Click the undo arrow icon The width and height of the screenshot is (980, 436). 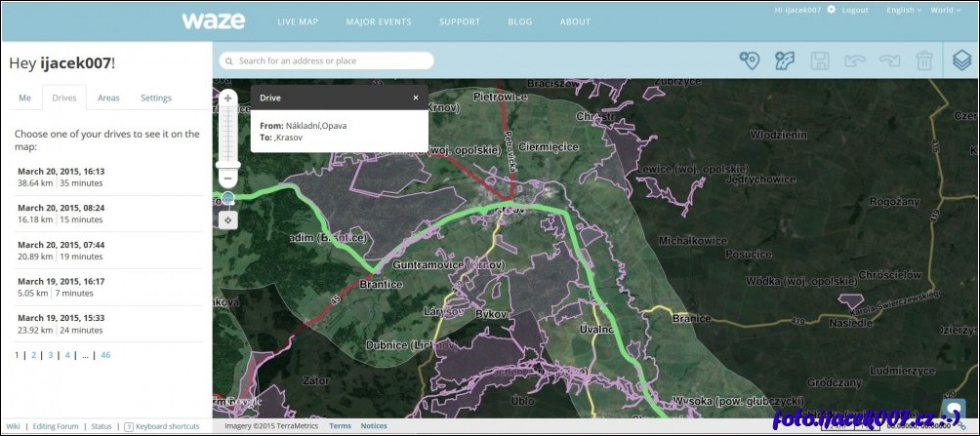tap(855, 61)
